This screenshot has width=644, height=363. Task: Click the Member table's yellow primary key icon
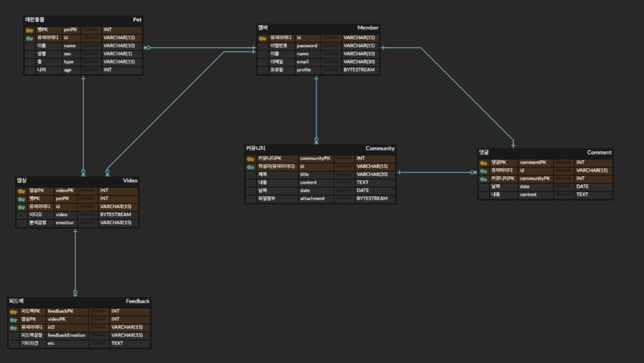tap(263, 38)
